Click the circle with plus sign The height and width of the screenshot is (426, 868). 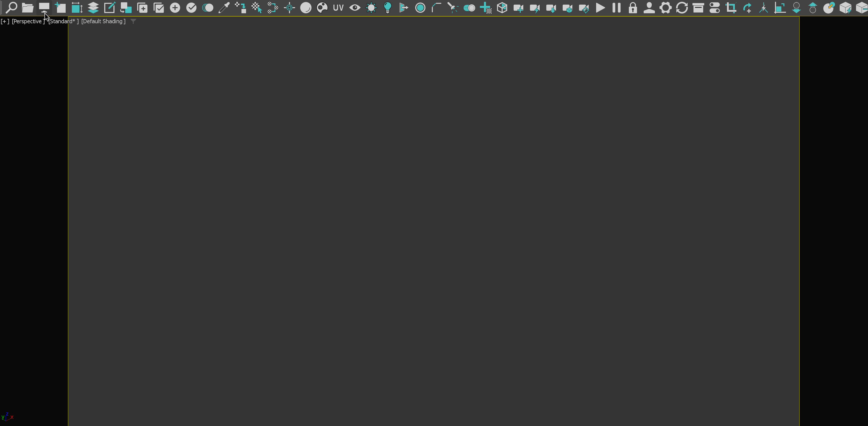tap(175, 7)
